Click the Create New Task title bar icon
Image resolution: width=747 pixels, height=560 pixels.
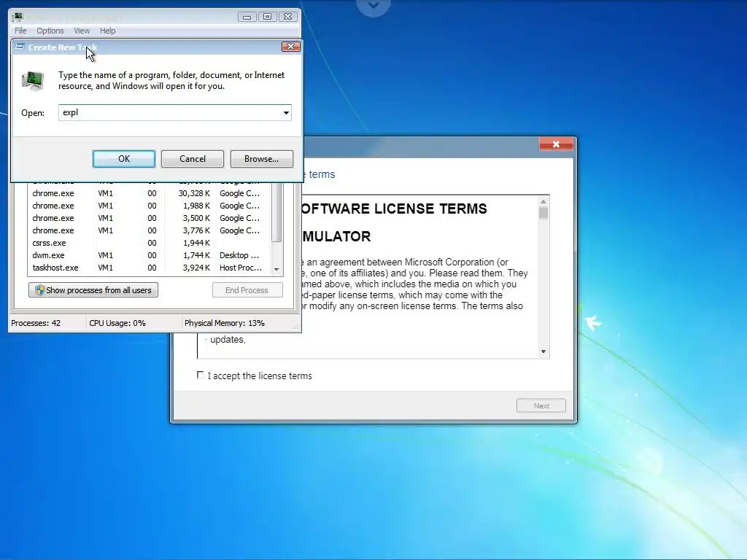[20, 47]
